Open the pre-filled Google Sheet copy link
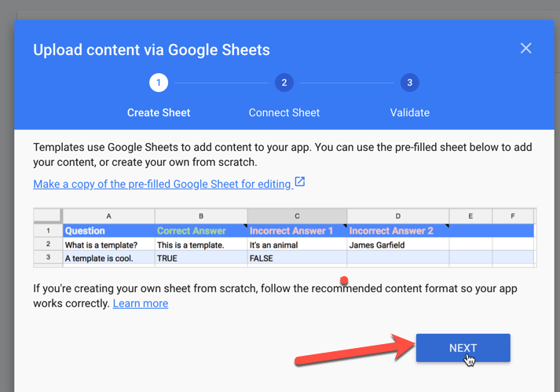 (x=163, y=184)
